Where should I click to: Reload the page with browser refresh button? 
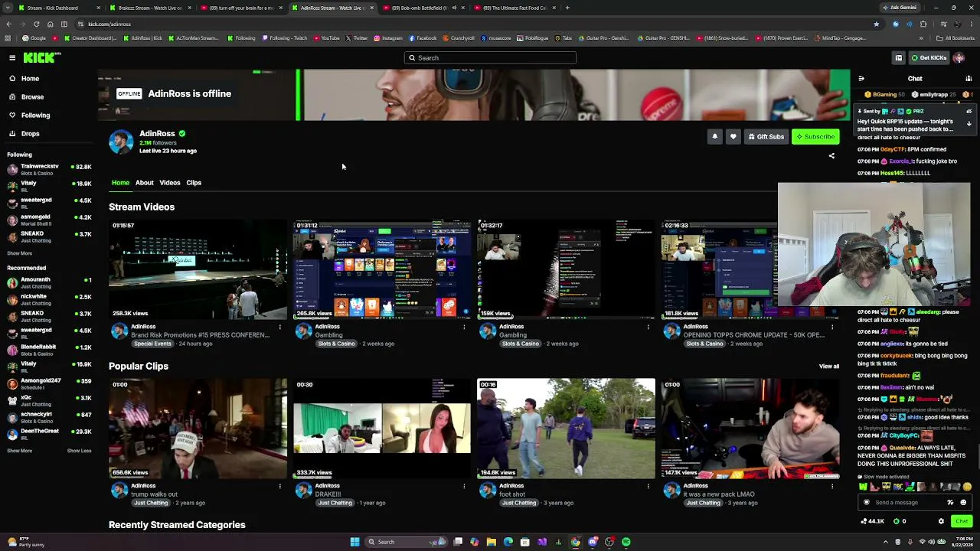(36, 24)
